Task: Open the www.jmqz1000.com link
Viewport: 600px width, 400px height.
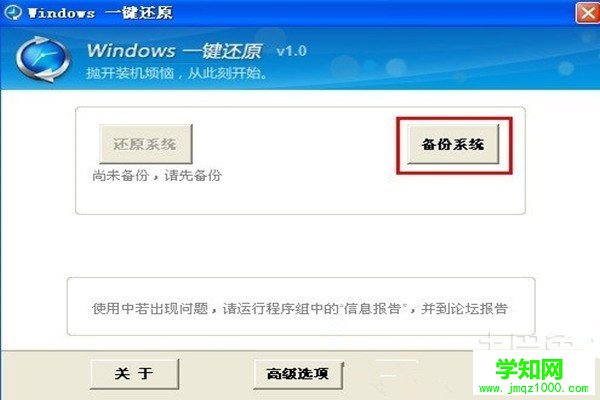Action: [534, 388]
